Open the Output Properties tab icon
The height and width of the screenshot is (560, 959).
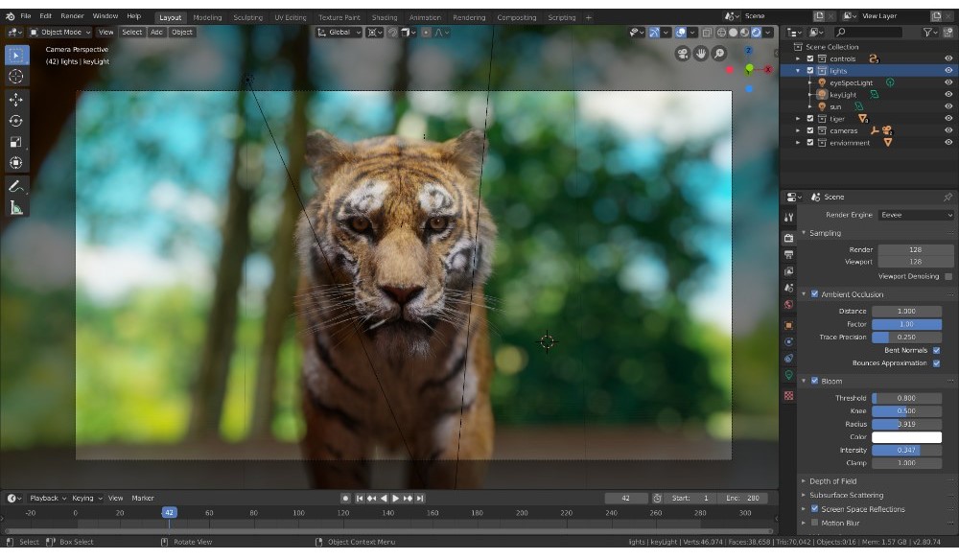coord(788,254)
